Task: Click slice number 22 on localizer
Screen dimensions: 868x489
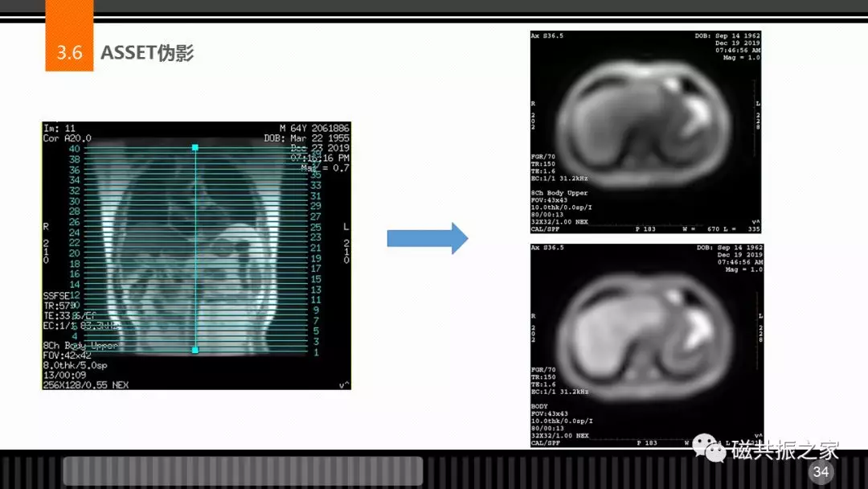Action: 74,243
